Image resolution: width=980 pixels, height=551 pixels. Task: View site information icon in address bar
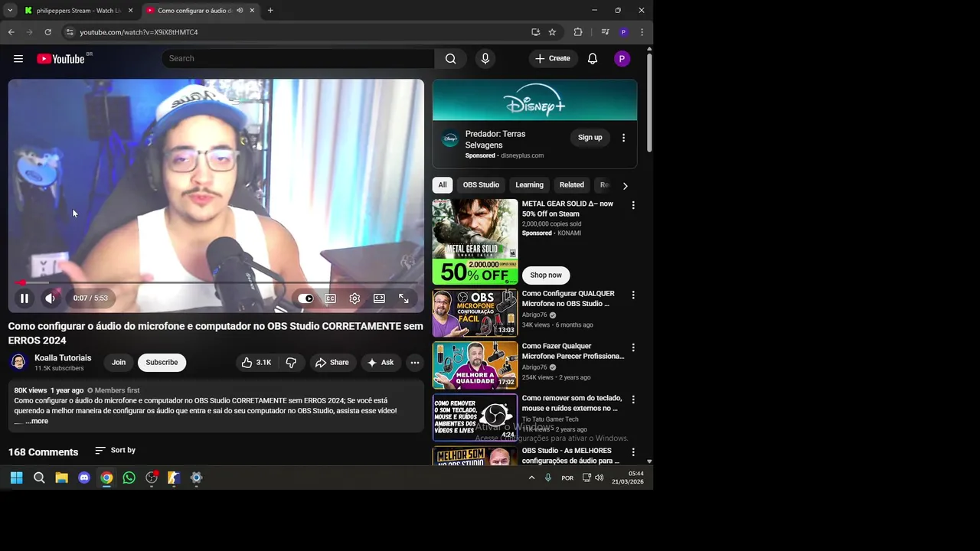(70, 32)
